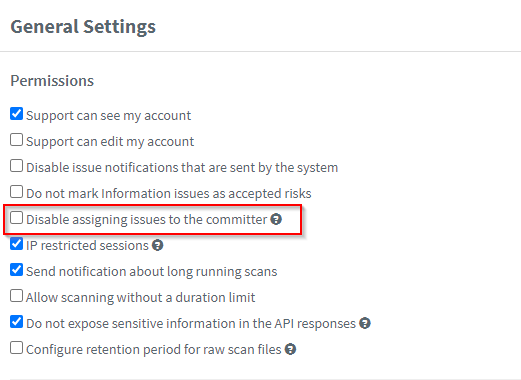The width and height of the screenshot is (521, 380).
Task: Uncheck Do not expose sensitive information checkbox
Action: click(x=16, y=322)
